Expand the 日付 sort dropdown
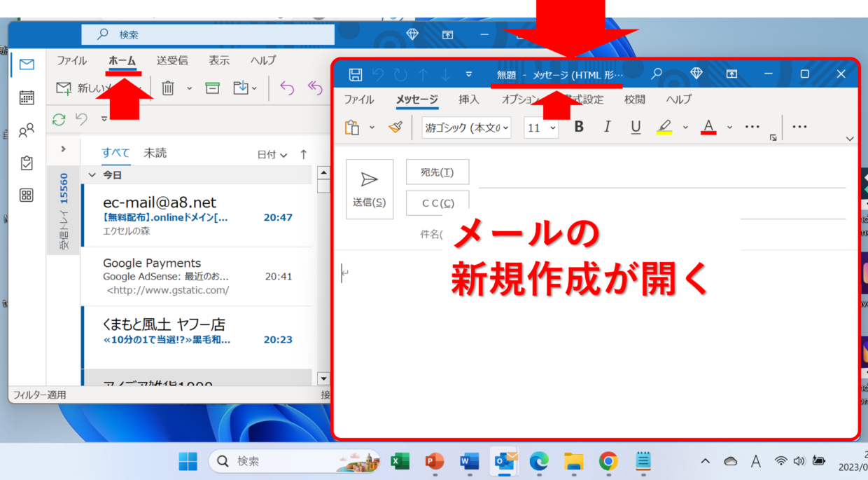The image size is (868, 480). pos(272,155)
